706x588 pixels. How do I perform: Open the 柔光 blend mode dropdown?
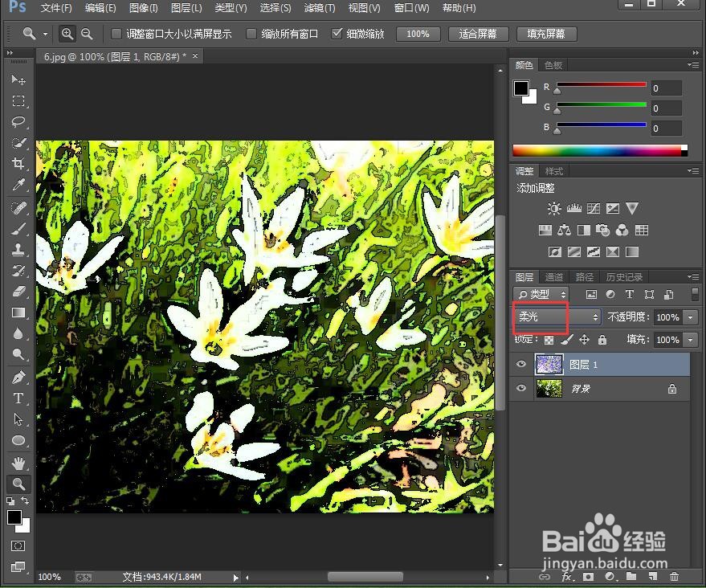click(558, 317)
